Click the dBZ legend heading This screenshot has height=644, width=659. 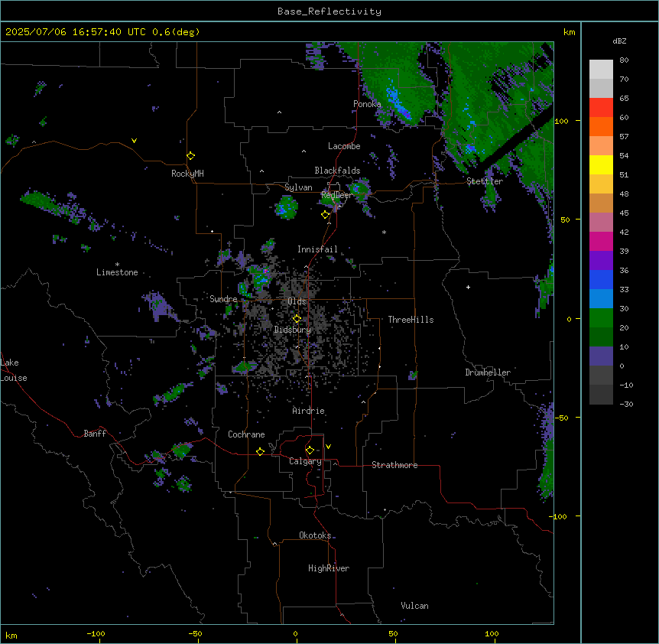[619, 41]
